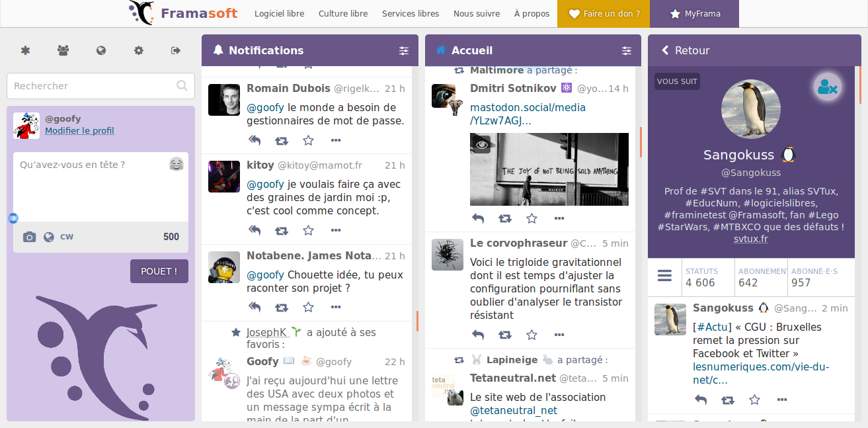Open the Logiciel libre menu
This screenshot has height=428, width=868.
click(280, 13)
